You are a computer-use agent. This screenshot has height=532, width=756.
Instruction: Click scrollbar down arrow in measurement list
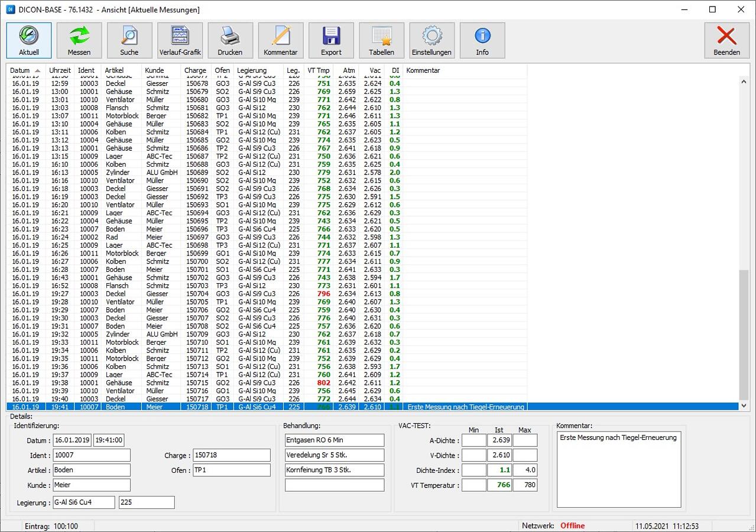tap(744, 406)
